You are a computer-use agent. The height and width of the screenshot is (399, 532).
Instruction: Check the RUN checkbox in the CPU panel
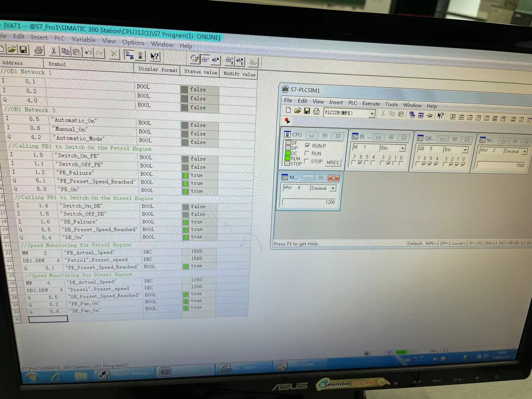(x=308, y=153)
